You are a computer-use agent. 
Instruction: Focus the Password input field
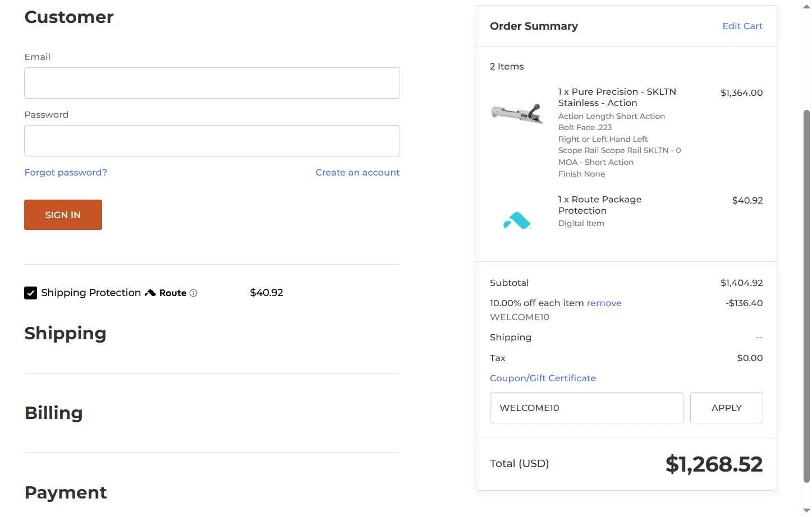tap(212, 141)
